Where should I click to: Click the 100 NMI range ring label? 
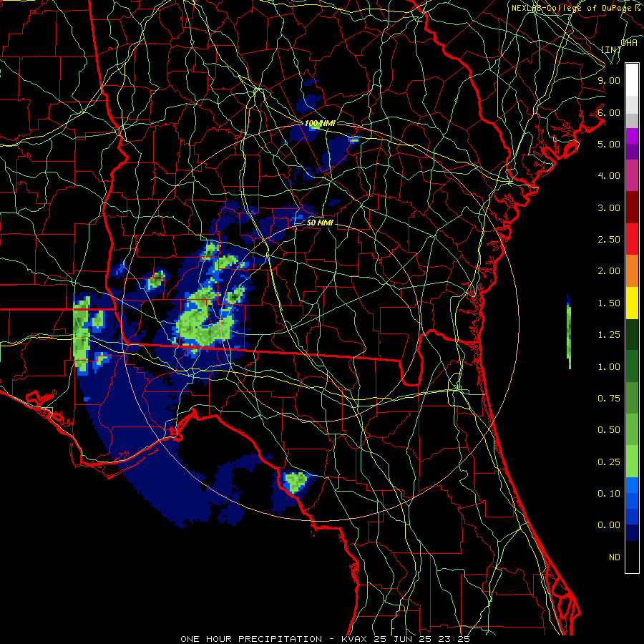320,123
